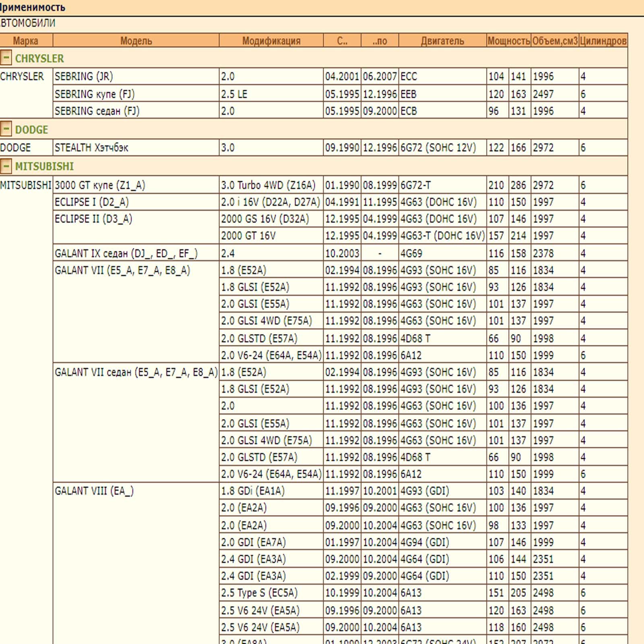Click the MITSUBISHI group heading

[44, 166]
